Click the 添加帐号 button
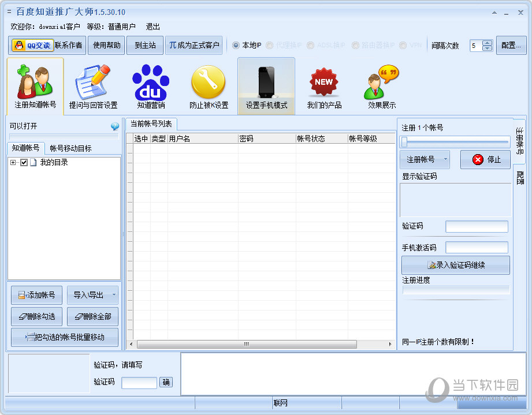 (36, 295)
